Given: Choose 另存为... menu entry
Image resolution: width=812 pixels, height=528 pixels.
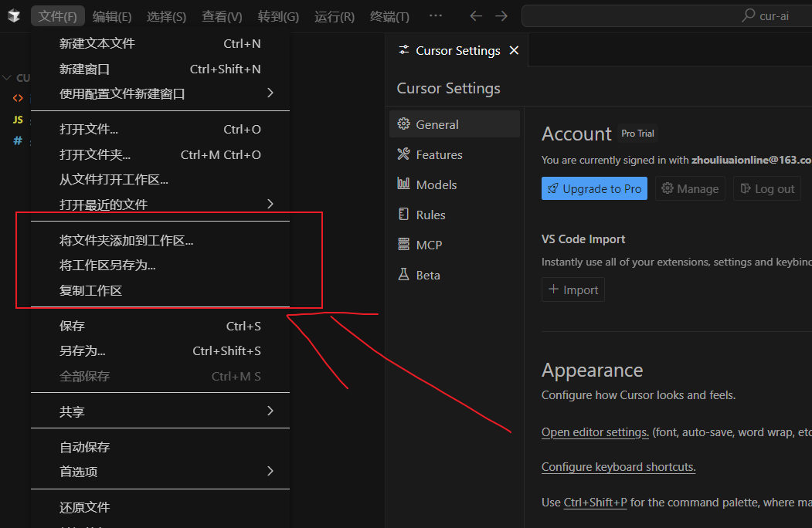Looking at the screenshot, I should click(160, 351).
